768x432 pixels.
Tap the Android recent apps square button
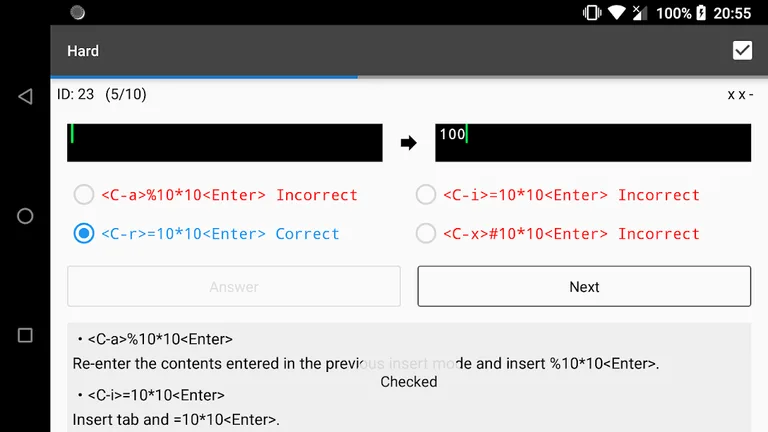[x=25, y=336]
